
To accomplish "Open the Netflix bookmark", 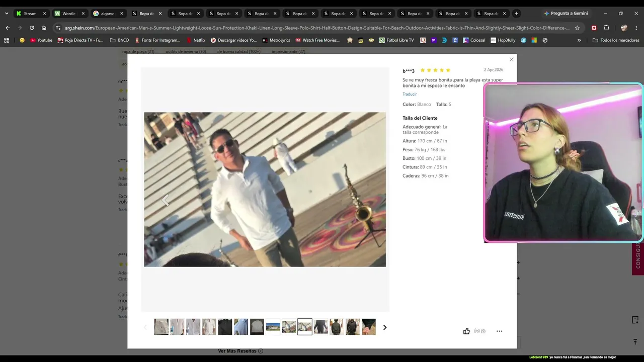I will click(x=196, y=40).
